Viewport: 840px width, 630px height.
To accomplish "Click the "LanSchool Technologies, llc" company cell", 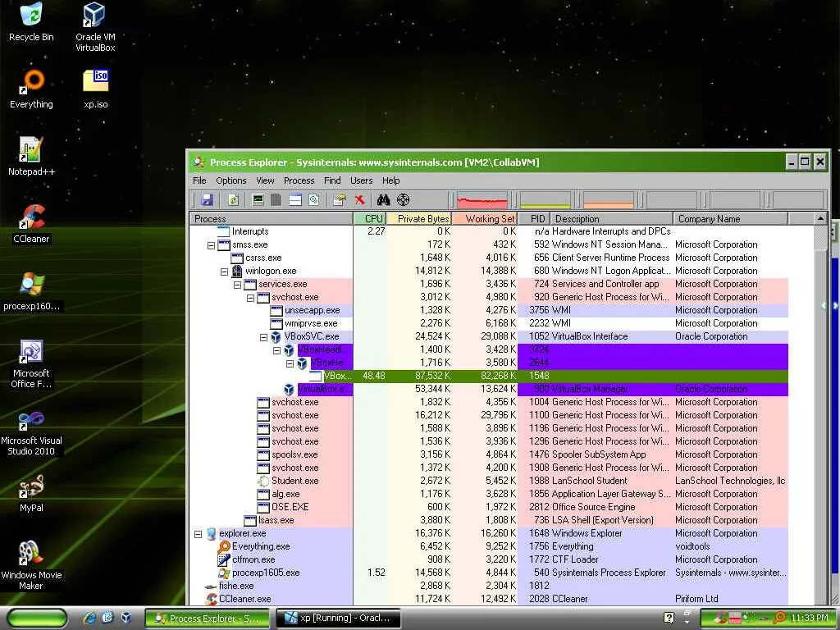I will pyautogui.click(x=730, y=481).
